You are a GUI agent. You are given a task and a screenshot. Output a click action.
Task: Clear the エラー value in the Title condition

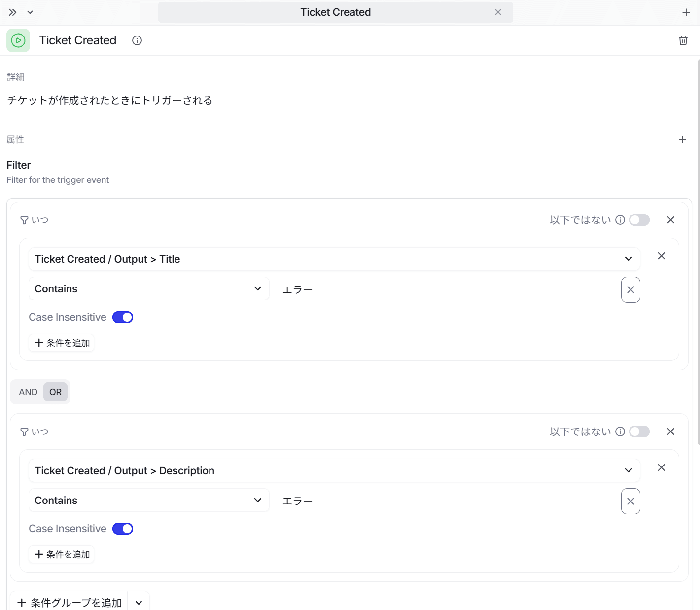click(630, 289)
